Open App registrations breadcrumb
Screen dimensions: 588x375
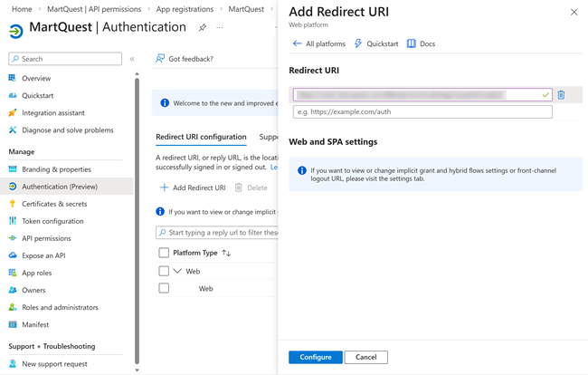[x=185, y=9]
